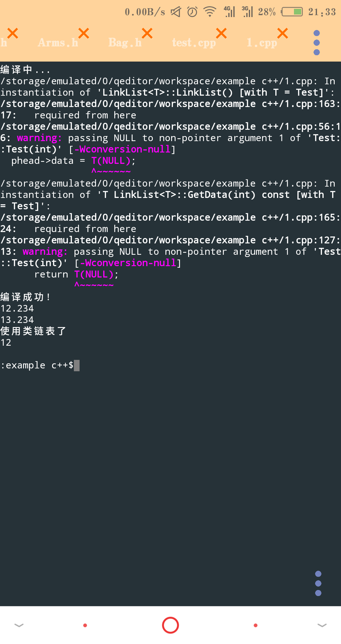The width and height of the screenshot is (341, 644).
Task: Close the Arms.h tab
Action: [x=84, y=33]
